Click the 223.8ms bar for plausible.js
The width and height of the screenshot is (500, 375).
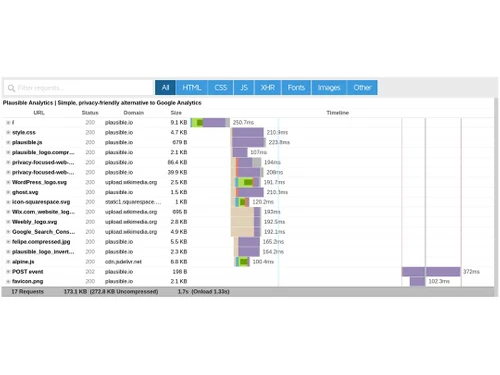(x=249, y=142)
